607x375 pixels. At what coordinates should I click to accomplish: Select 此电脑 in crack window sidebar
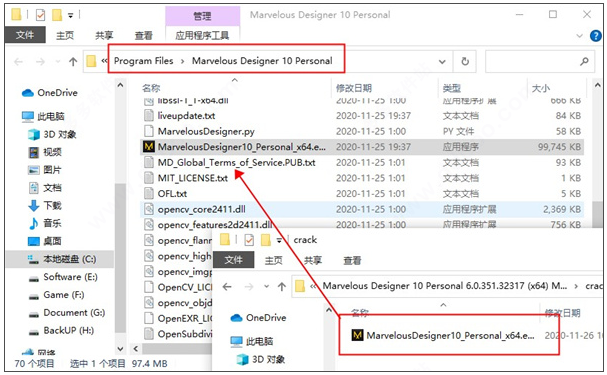click(x=252, y=341)
